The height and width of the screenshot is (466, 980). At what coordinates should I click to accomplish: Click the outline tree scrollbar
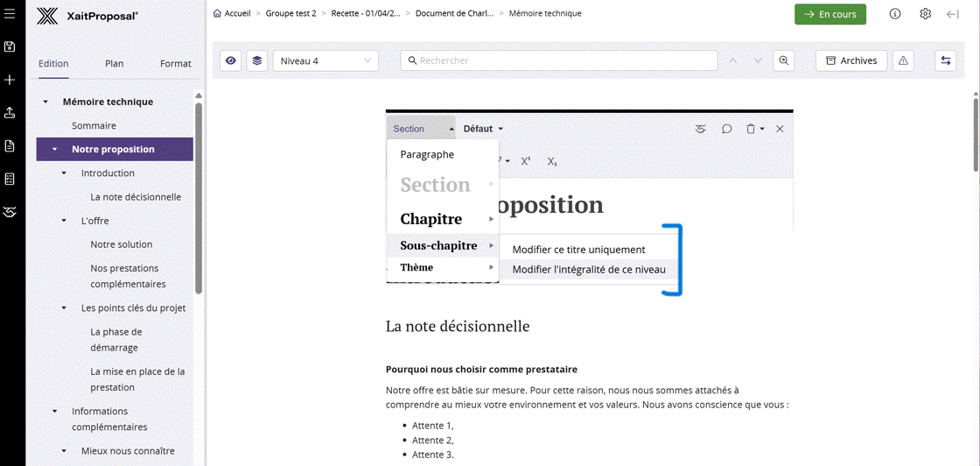point(199,199)
